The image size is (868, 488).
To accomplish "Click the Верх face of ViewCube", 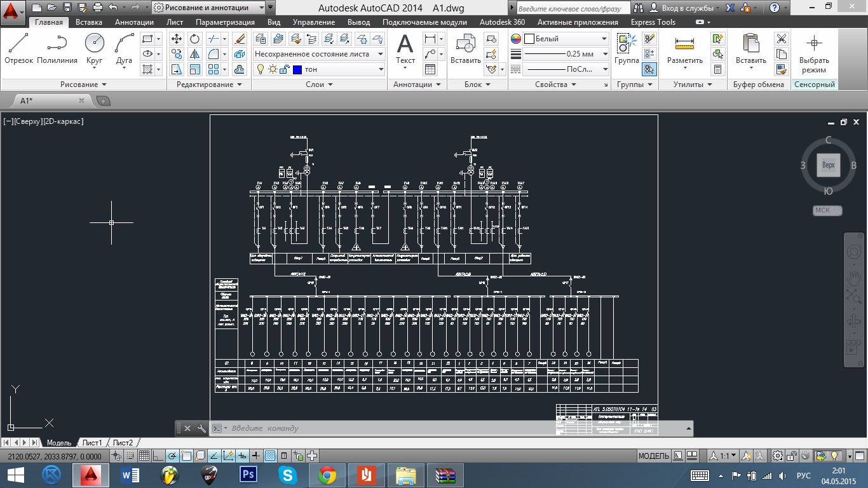I will [x=829, y=165].
